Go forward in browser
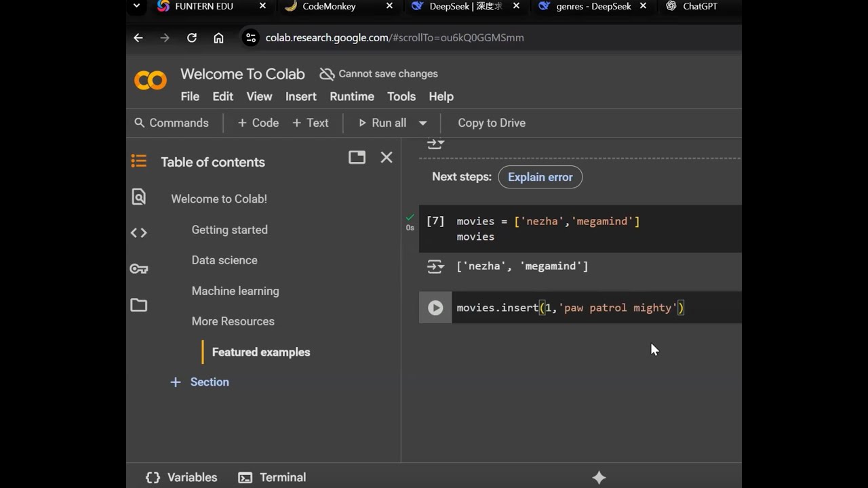 click(165, 38)
